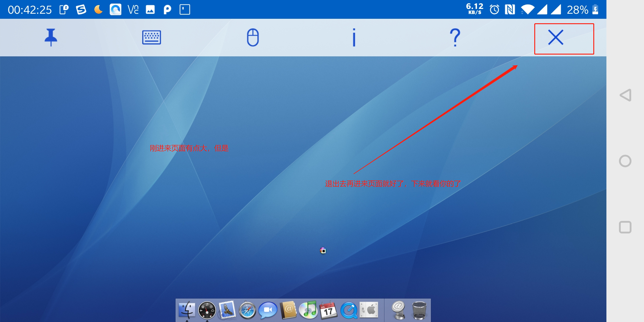The height and width of the screenshot is (322, 644).
Task: Click the @ spring website shortcut
Action: click(x=399, y=310)
